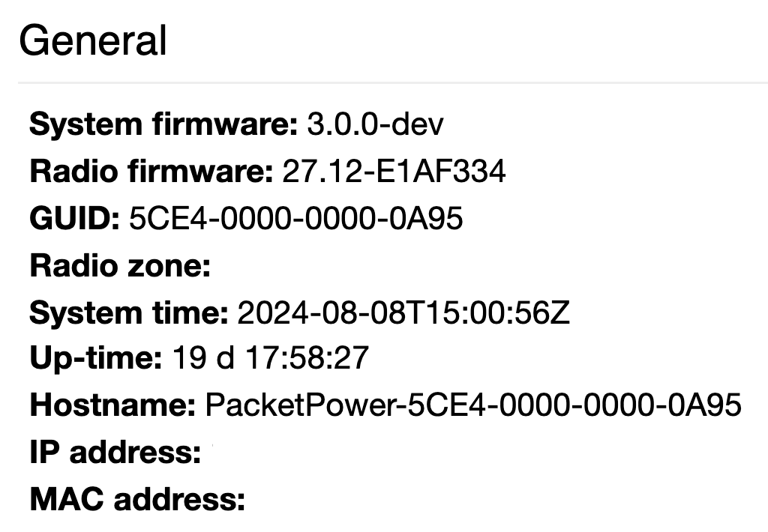Click the 3.0.0-dev firmware version value
Viewport: 768px width, 532px height.
pyautogui.click(x=375, y=124)
